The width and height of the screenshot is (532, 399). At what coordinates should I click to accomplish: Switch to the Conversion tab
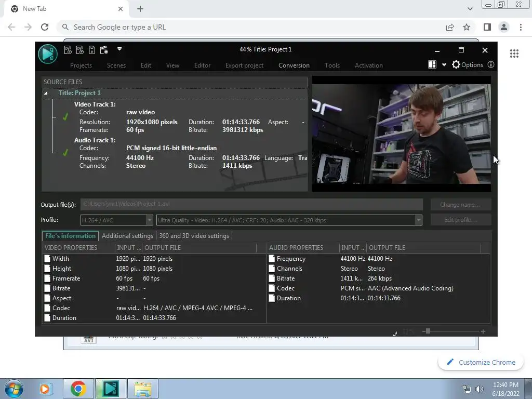point(294,65)
